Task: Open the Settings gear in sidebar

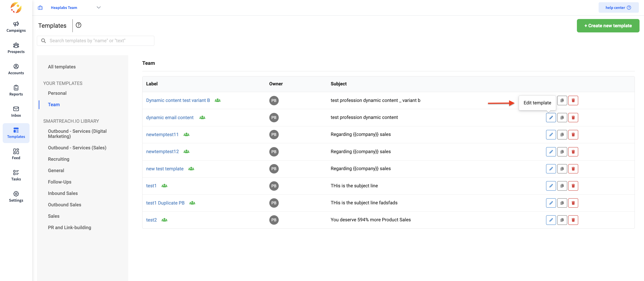Action: (16, 196)
